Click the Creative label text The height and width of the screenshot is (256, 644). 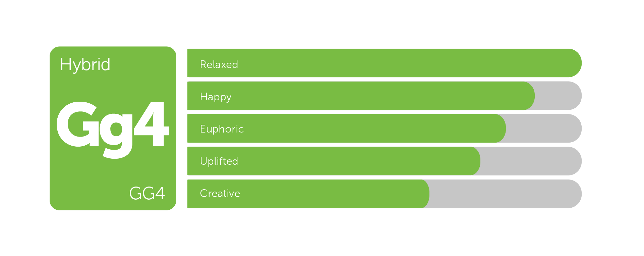point(220,193)
